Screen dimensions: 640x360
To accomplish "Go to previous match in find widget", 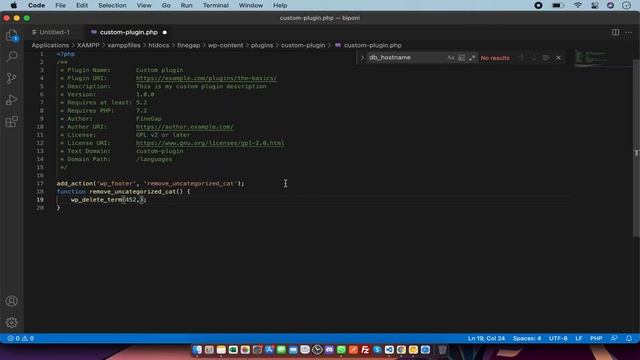I will pos(522,58).
